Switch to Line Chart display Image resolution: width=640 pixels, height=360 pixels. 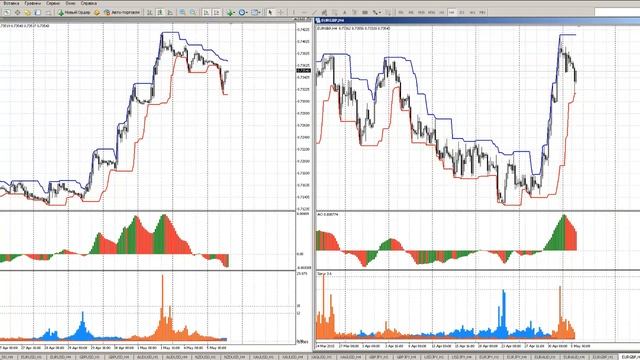coord(170,13)
